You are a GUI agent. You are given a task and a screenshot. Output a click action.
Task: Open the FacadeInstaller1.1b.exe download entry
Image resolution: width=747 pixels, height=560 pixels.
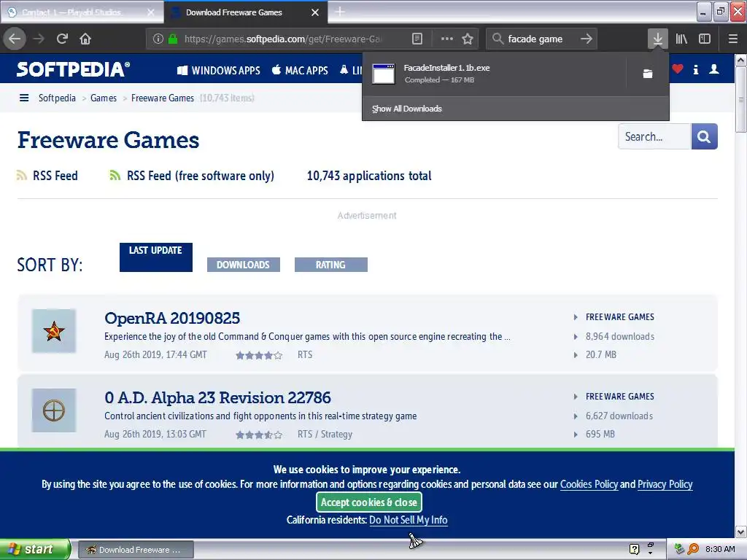tap(495, 74)
